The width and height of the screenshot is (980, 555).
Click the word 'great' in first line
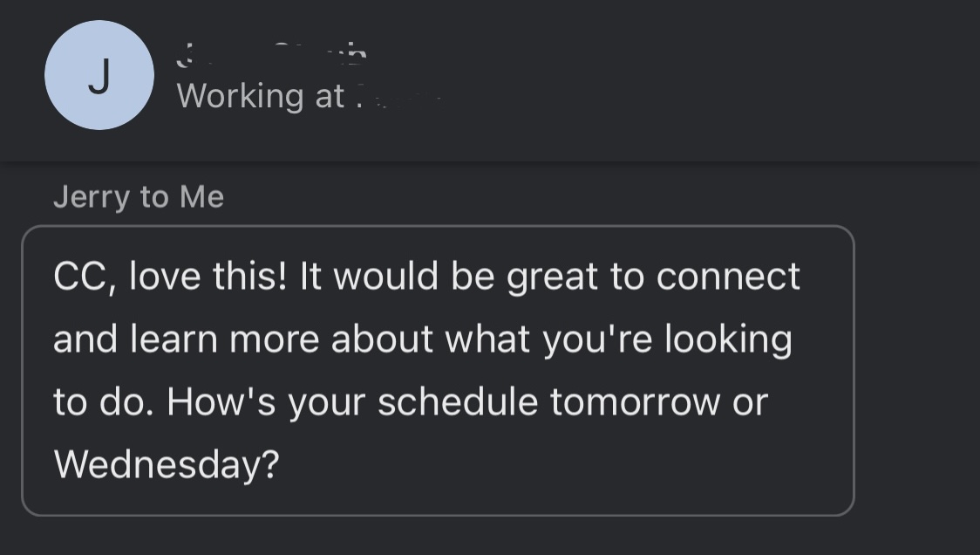click(550, 277)
